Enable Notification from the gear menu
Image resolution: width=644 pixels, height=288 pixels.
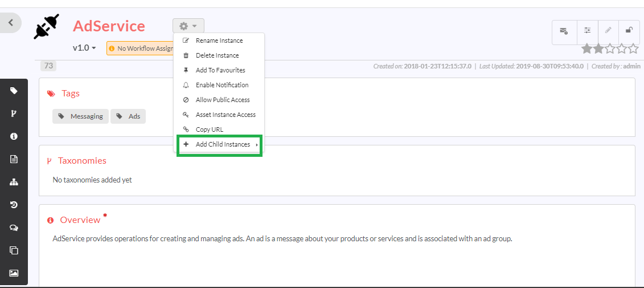pos(221,85)
